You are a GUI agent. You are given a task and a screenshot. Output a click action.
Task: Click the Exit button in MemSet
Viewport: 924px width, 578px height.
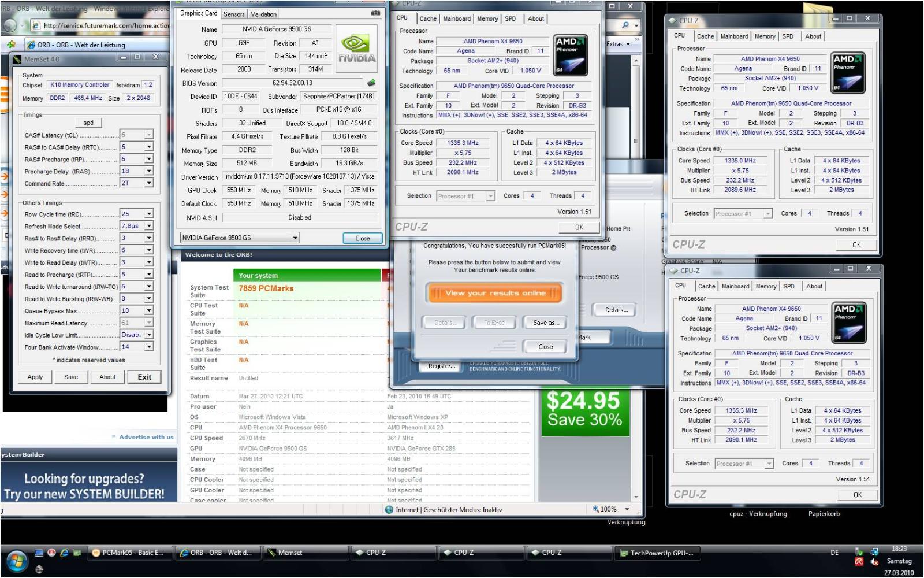pos(144,377)
